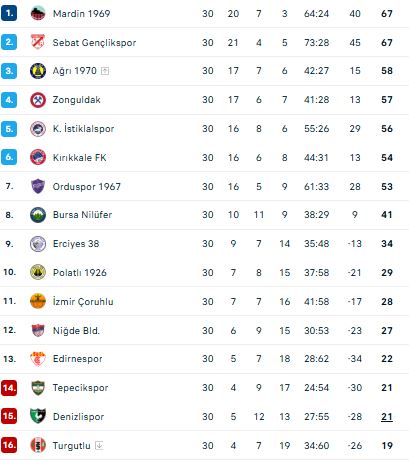Click the Denizlispor green rooster crest

(38, 416)
